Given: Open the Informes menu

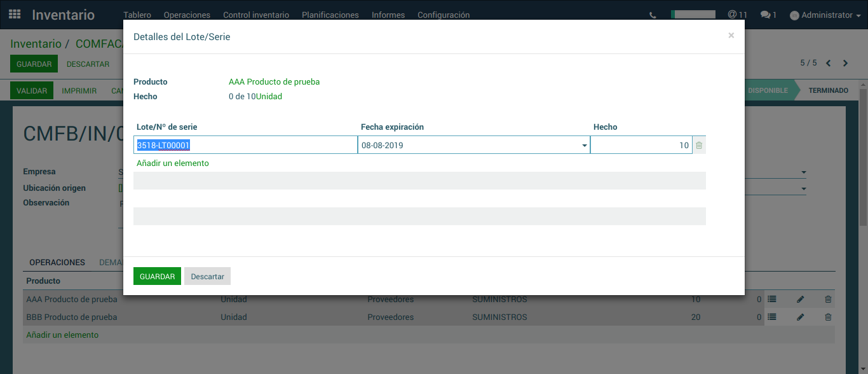Looking at the screenshot, I should pyautogui.click(x=388, y=15).
